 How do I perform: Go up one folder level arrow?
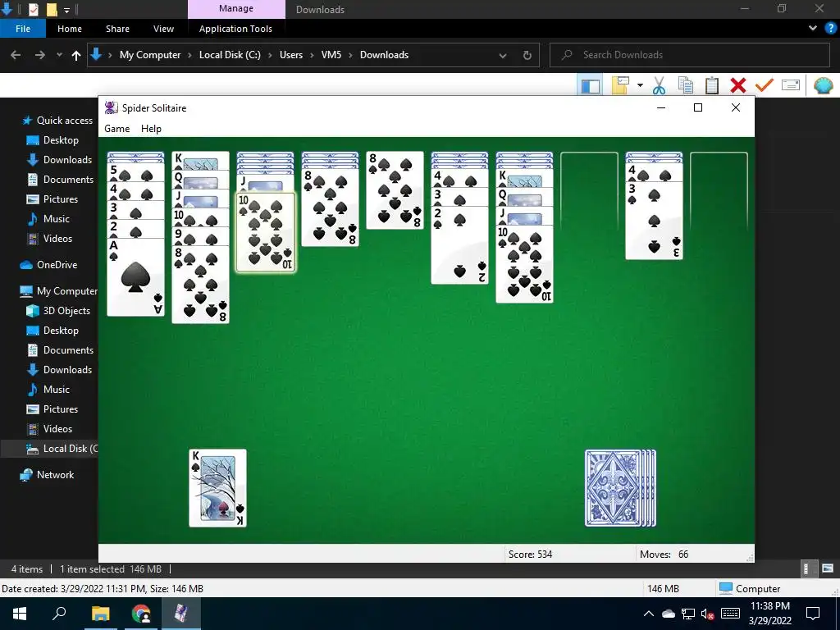[x=76, y=55]
